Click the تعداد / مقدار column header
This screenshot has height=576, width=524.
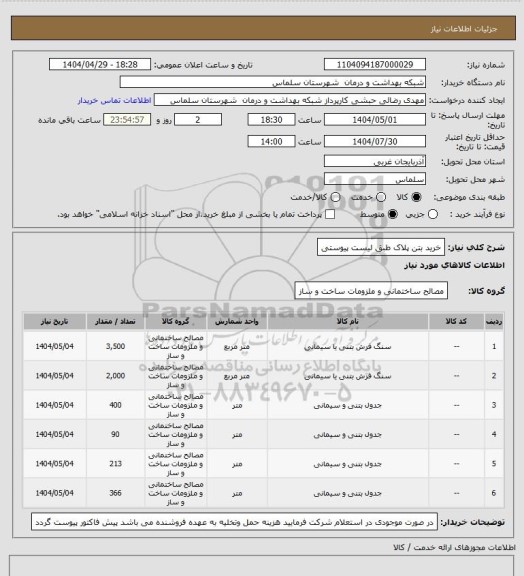point(115,321)
